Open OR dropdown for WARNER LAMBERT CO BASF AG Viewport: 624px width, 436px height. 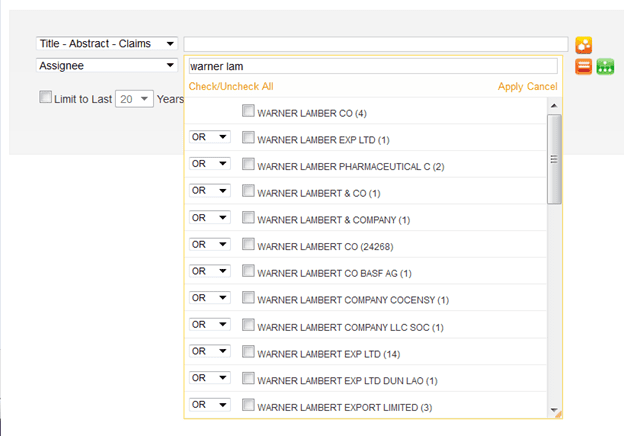(210, 271)
